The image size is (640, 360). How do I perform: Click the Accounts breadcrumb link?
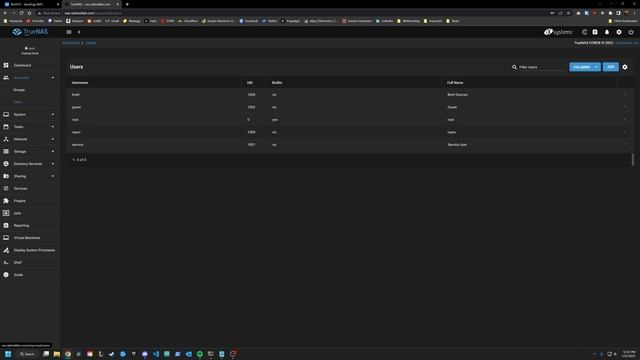click(71, 43)
